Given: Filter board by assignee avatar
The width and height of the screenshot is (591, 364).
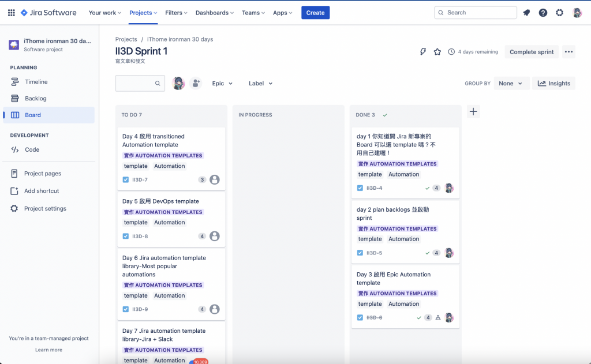Looking at the screenshot, I should [178, 83].
